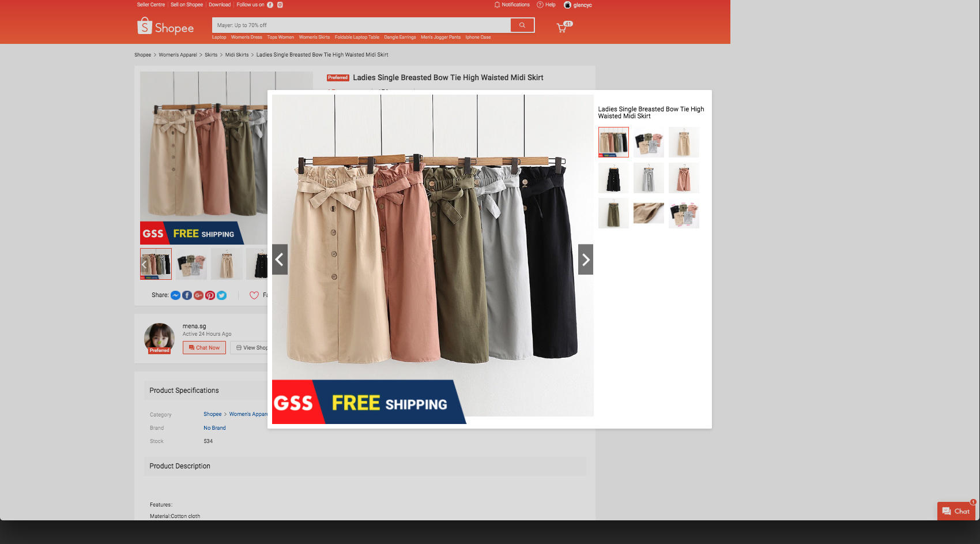Screen dimensions: 980x544
Task: Share product on Twitter
Action: pyautogui.click(x=221, y=295)
